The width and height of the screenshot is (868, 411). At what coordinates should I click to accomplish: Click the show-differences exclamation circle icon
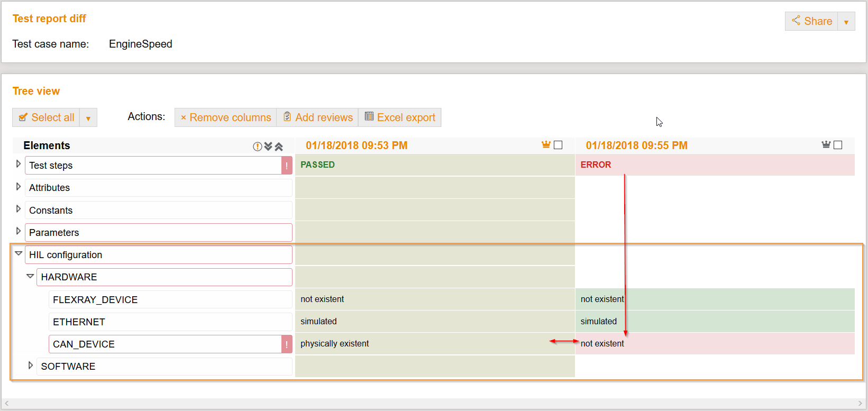click(x=258, y=147)
